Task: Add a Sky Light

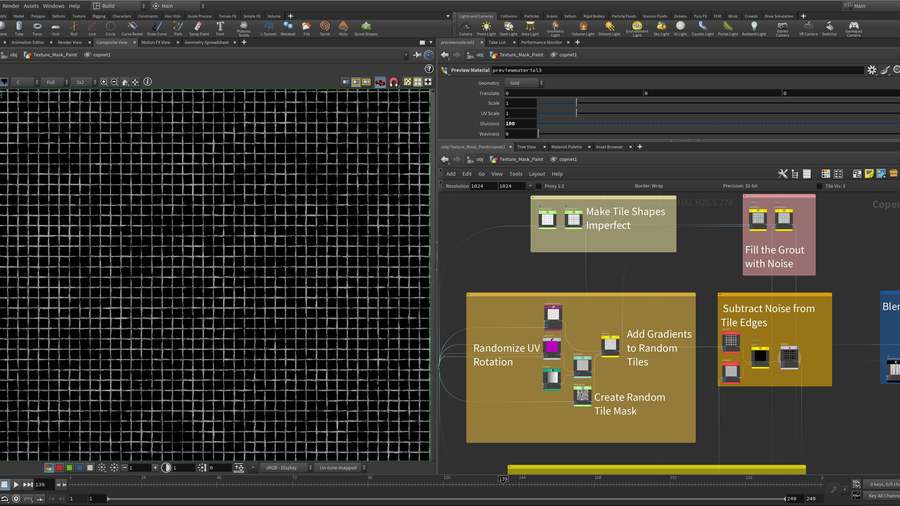Action: pyautogui.click(x=661, y=28)
